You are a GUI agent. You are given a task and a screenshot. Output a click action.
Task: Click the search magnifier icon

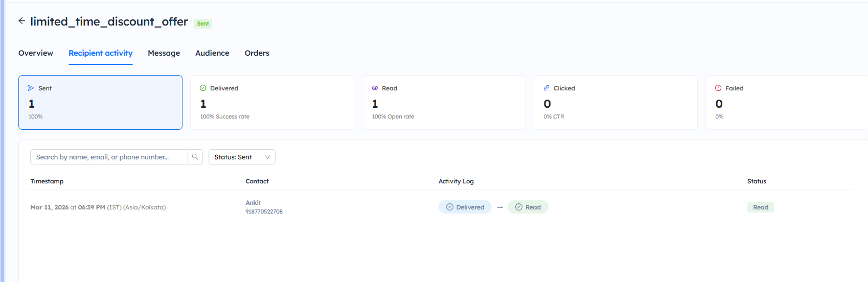click(195, 157)
